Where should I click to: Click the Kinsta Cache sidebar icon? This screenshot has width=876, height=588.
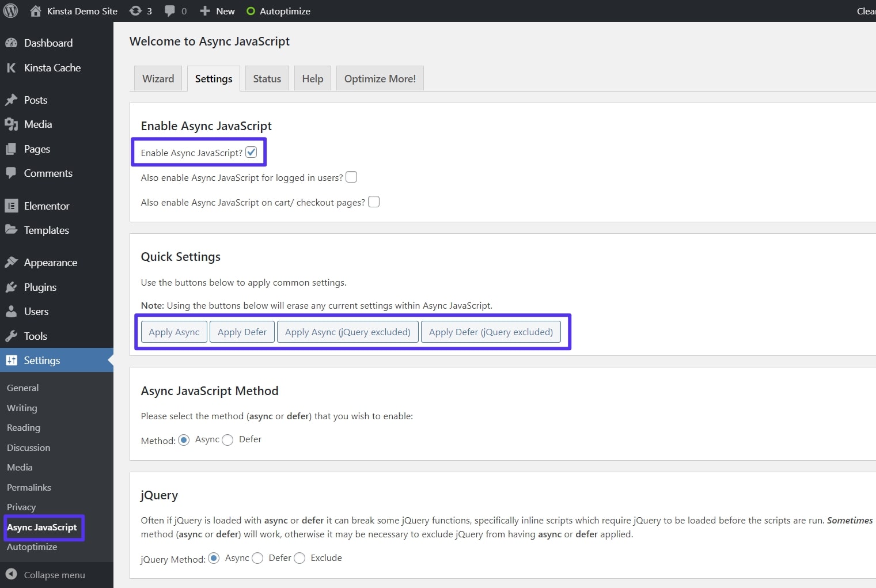coord(12,67)
